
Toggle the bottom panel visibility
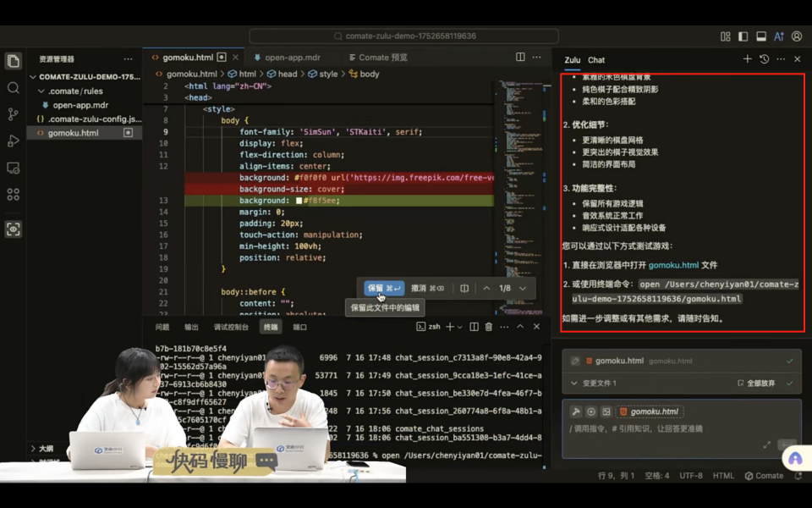click(761, 36)
